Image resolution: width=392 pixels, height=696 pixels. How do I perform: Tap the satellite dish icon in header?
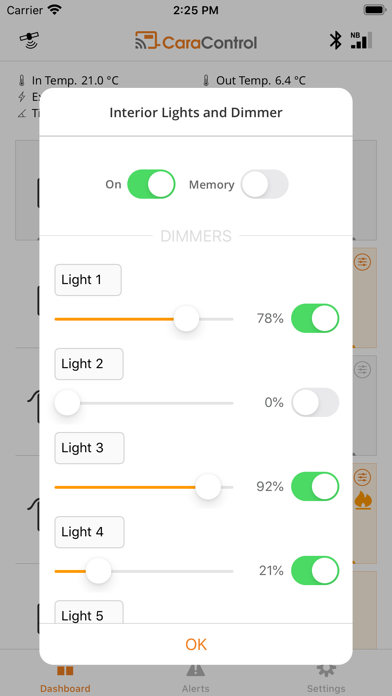(x=29, y=41)
